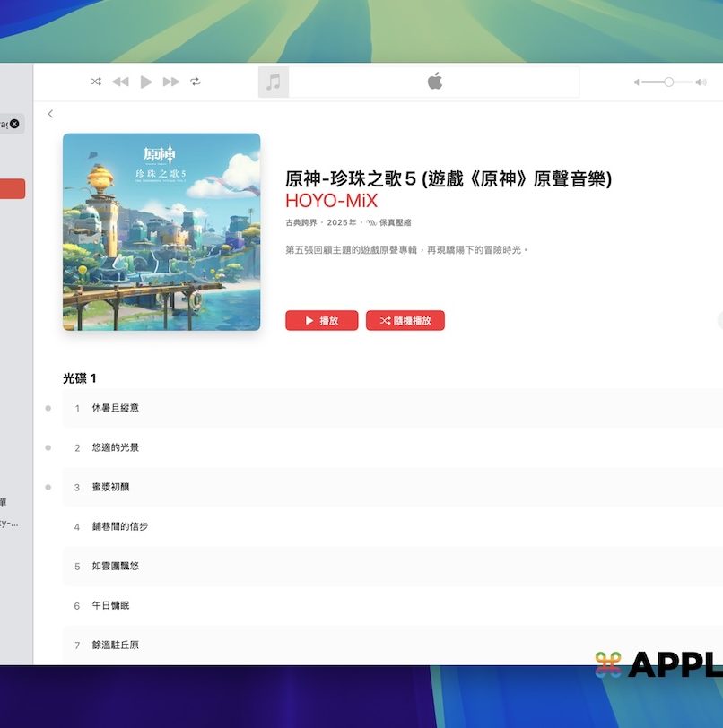Click the low-volume speaker icon

click(x=637, y=82)
